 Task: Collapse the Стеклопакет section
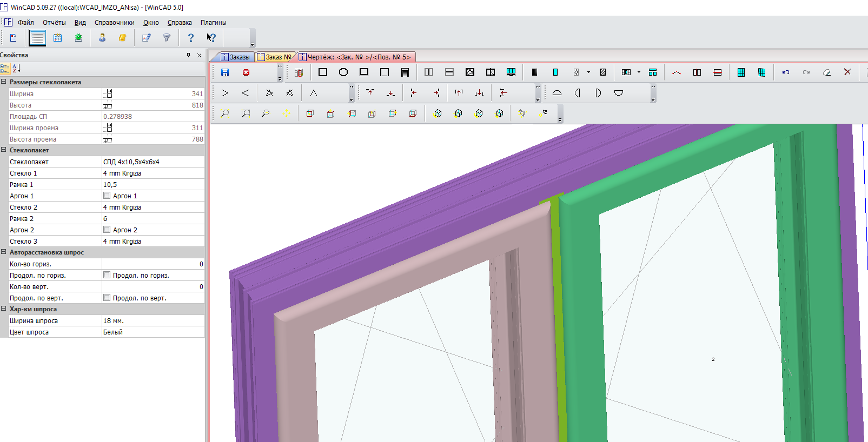click(4, 150)
